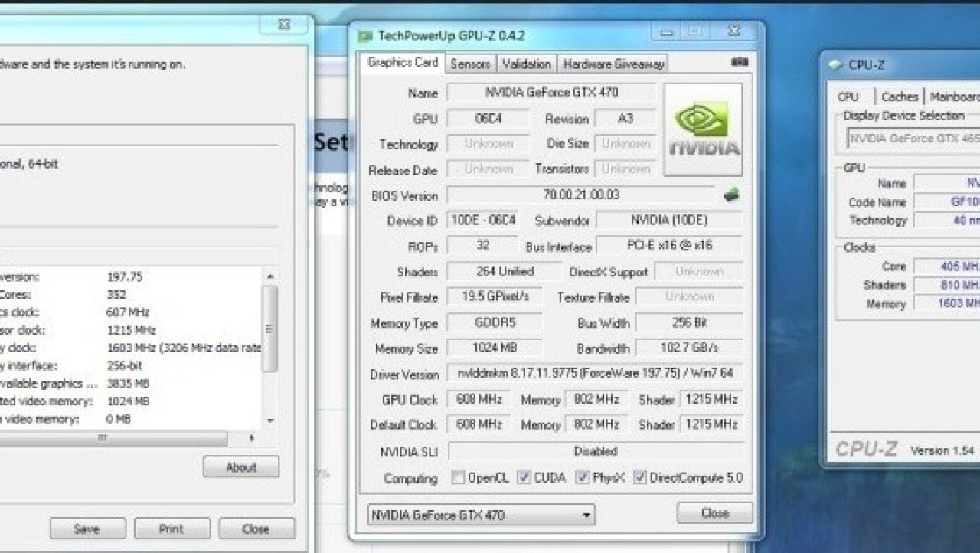Click the ROPs field showing 32
980x553 pixels.
click(x=482, y=247)
